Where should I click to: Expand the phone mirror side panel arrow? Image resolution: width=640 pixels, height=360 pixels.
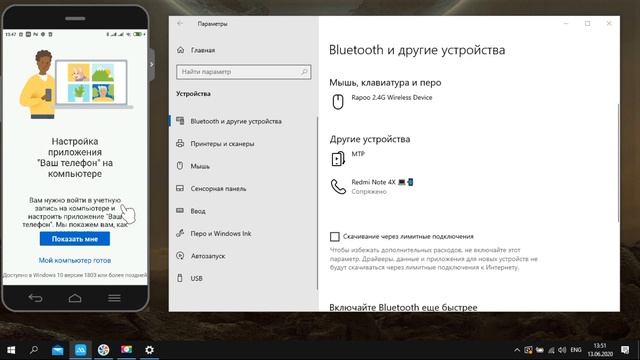[x=151, y=64]
